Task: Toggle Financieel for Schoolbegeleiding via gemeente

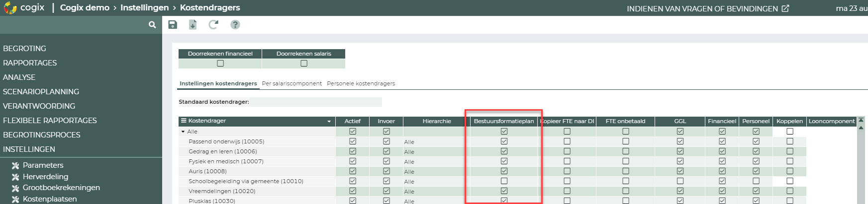Action: pyautogui.click(x=722, y=181)
